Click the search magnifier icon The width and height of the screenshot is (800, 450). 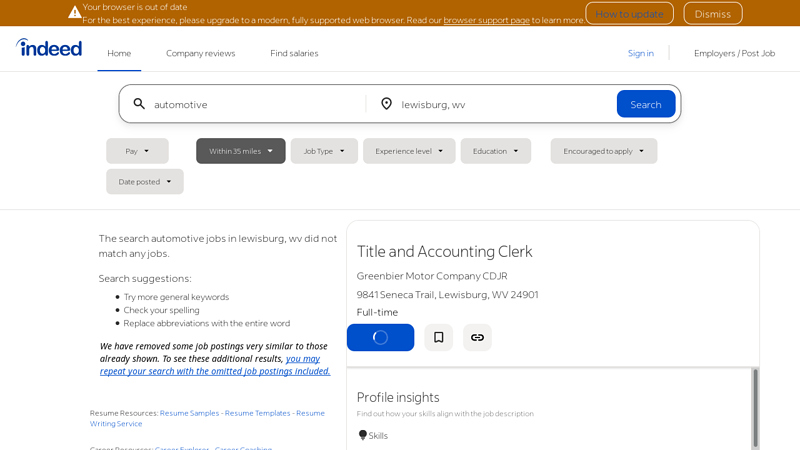pyautogui.click(x=139, y=104)
